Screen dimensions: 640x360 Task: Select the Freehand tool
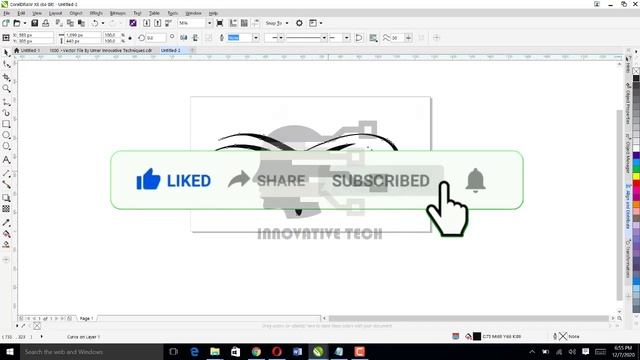click(x=6, y=102)
